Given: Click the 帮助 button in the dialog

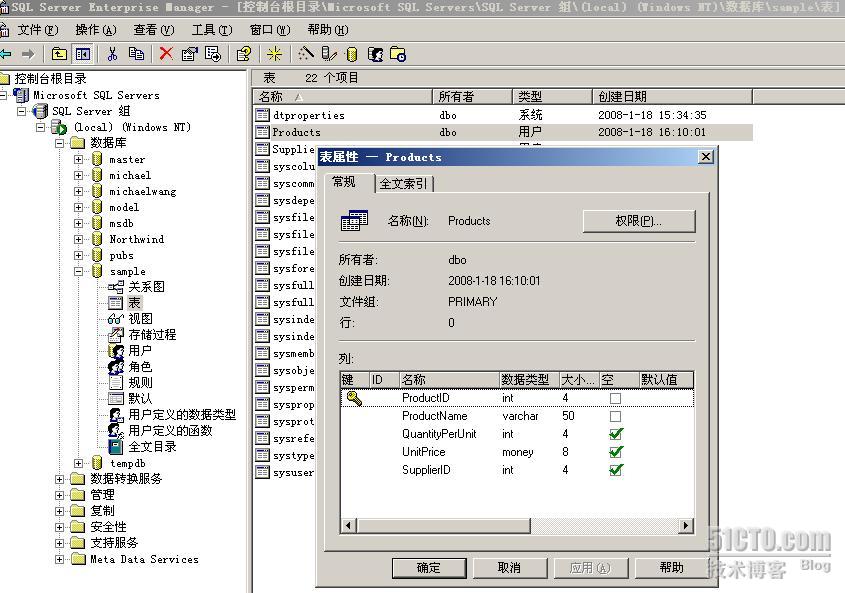Looking at the screenshot, I should [671, 568].
